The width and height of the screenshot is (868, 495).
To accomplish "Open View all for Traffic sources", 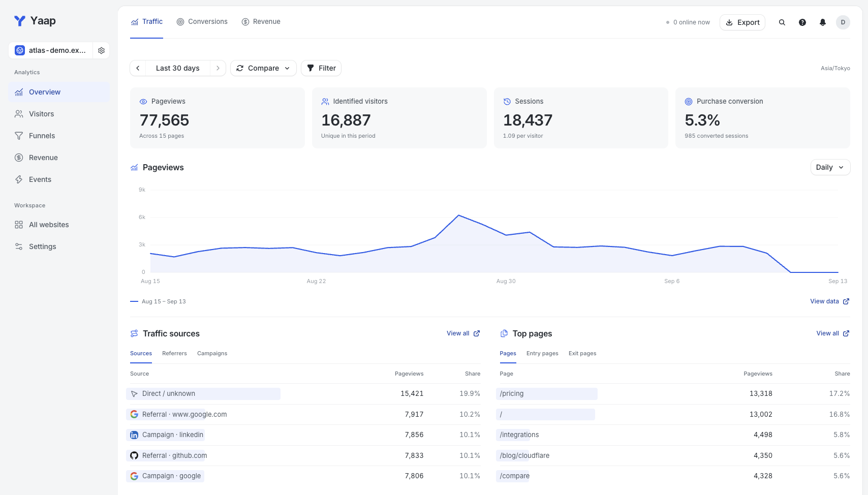I will (x=463, y=333).
